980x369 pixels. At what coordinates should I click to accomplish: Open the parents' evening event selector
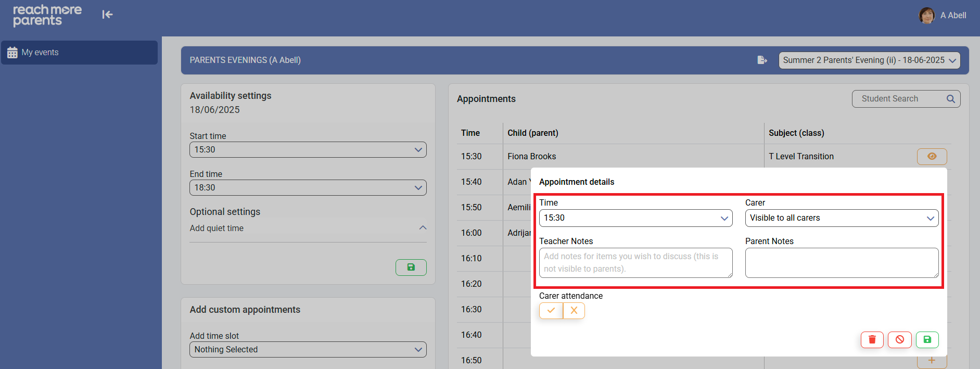(869, 60)
